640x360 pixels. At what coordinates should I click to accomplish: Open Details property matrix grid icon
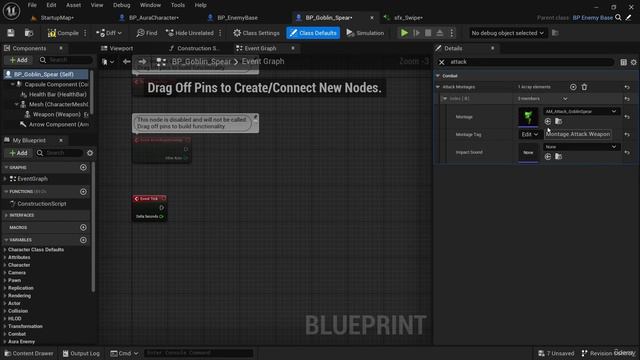click(623, 62)
